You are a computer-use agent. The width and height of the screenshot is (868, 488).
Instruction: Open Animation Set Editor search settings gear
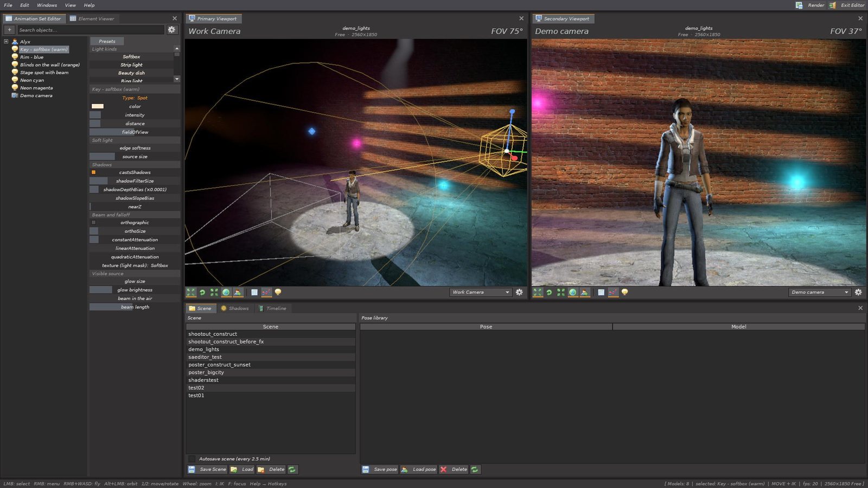click(171, 30)
